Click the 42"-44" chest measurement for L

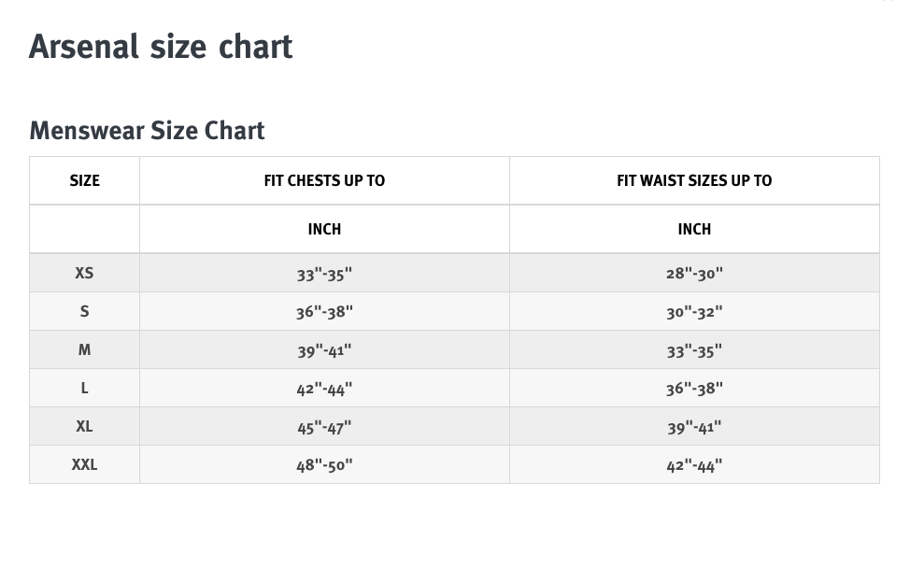(325, 389)
